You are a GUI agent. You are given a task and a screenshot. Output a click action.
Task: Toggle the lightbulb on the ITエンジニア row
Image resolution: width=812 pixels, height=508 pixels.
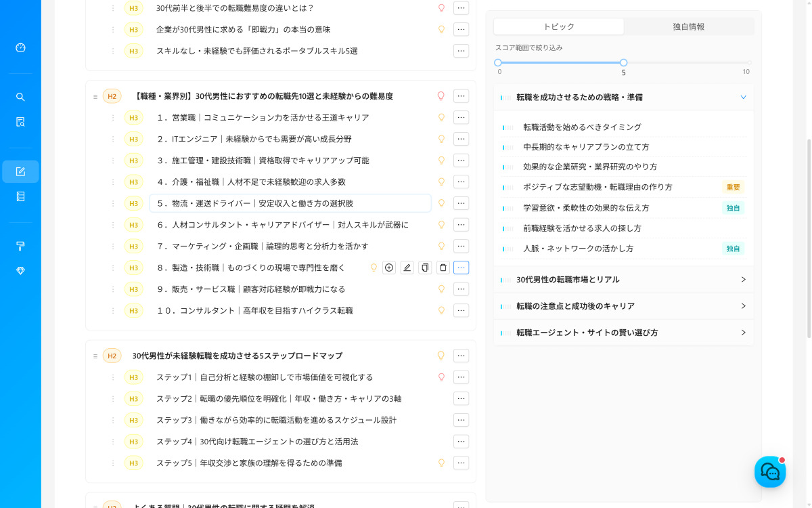(441, 139)
